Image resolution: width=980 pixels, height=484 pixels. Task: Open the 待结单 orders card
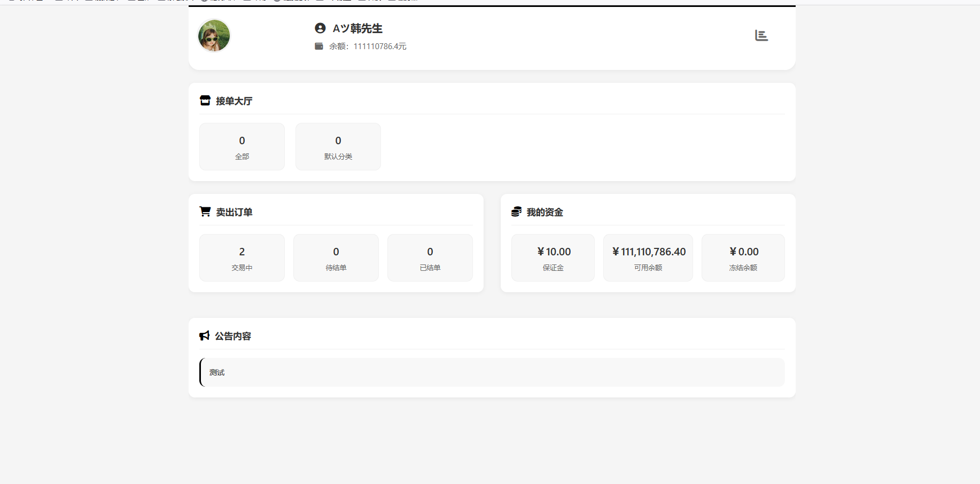pos(336,258)
